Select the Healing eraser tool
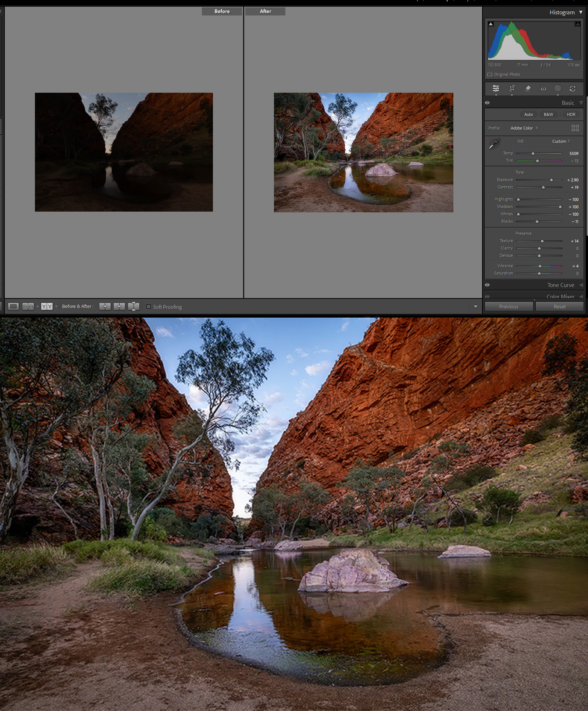The image size is (588, 711). point(527,88)
